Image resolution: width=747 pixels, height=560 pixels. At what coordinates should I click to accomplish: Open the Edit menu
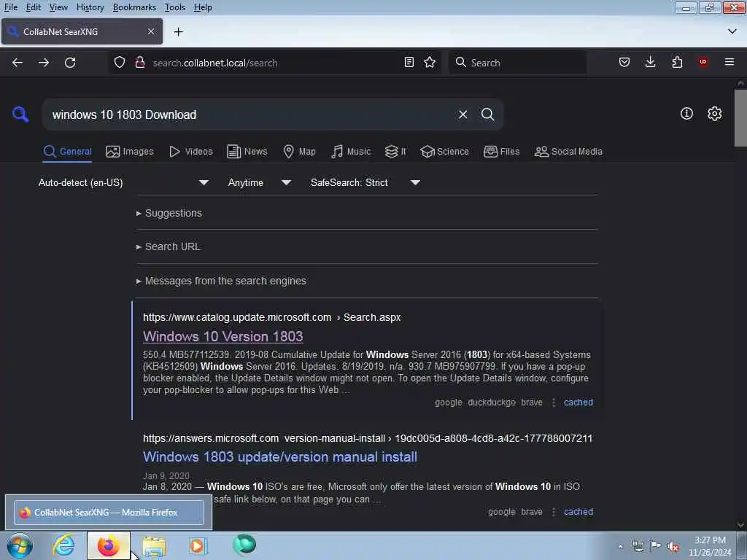(33, 7)
